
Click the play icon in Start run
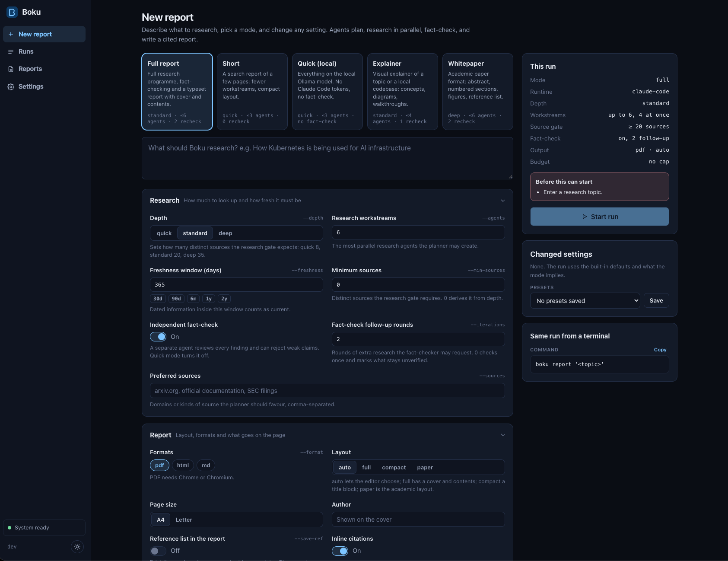pyautogui.click(x=585, y=217)
